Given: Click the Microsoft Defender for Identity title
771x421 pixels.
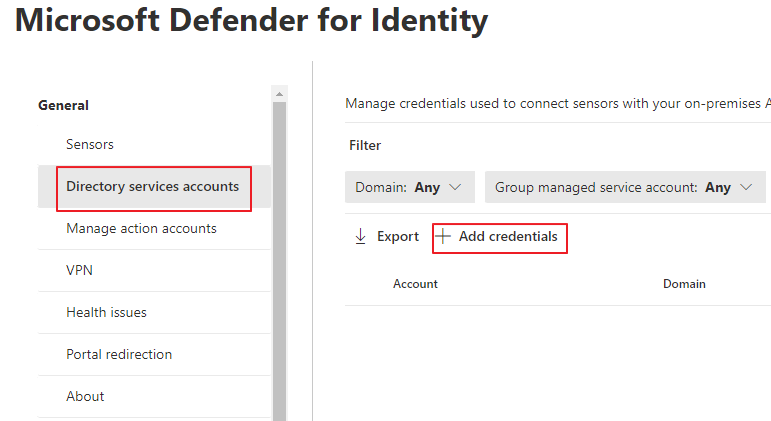Looking at the screenshot, I should click(x=251, y=21).
